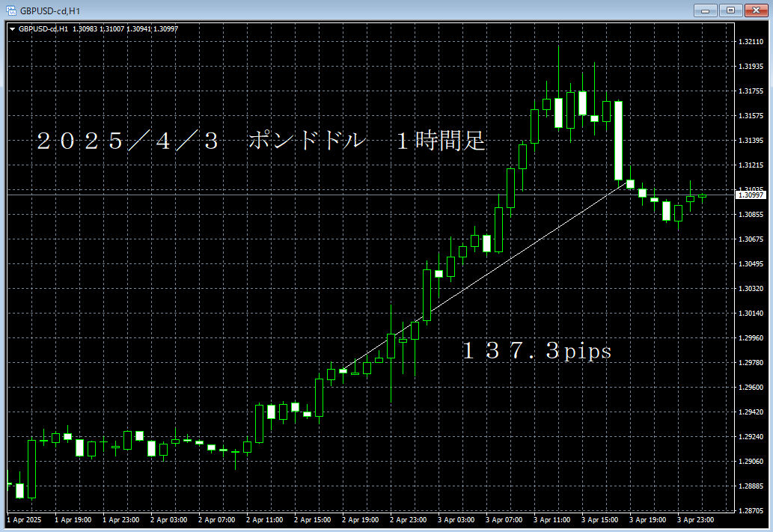The image size is (773, 532).
Task: Click the 1 Apr 23:00 time label
Action: 120,520
